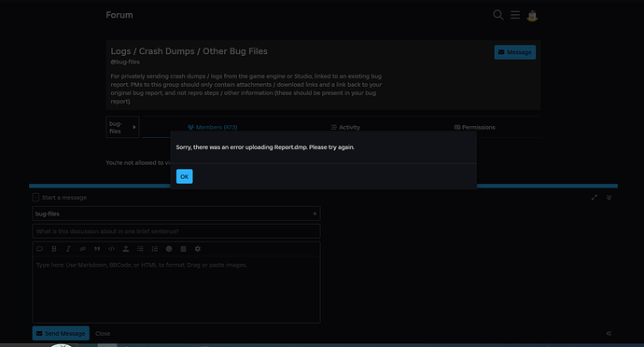Insert a date with the calendar icon
This screenshot has width=644, height=347.
click(183, 249)
